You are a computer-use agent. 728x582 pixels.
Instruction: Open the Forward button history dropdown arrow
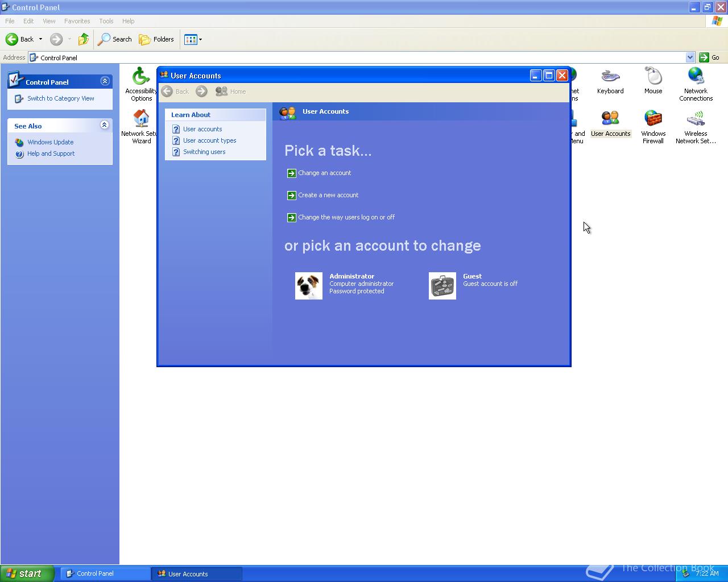[69, 39]
